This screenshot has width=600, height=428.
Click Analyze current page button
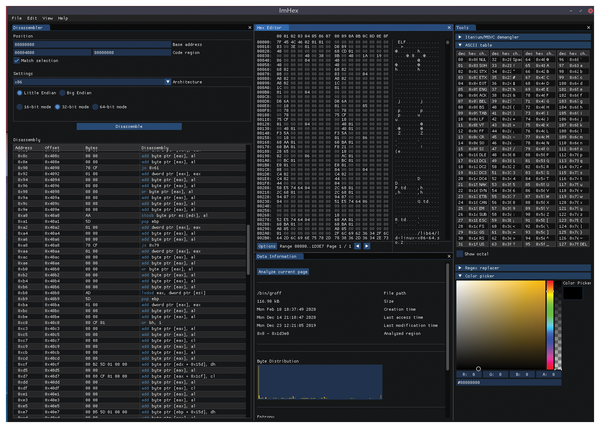(283, 272)
